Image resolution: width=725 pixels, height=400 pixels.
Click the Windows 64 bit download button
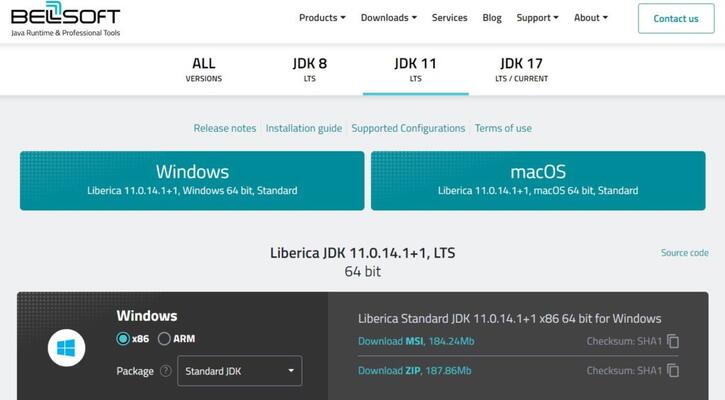coord(192,180)
